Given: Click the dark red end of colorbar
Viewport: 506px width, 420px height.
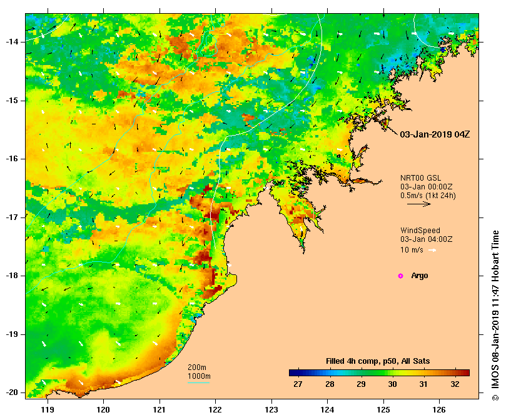Looking at the screenshot, I should (x=467, y=373).
